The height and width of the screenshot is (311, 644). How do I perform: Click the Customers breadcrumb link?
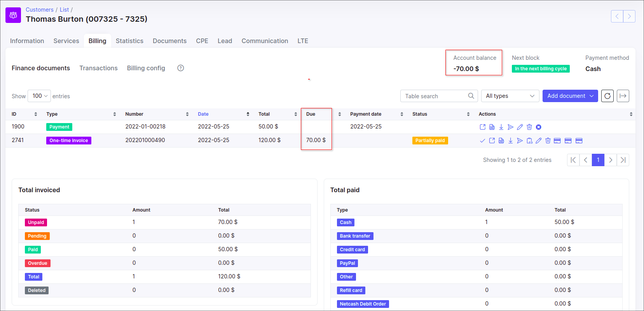click(39, 10)
